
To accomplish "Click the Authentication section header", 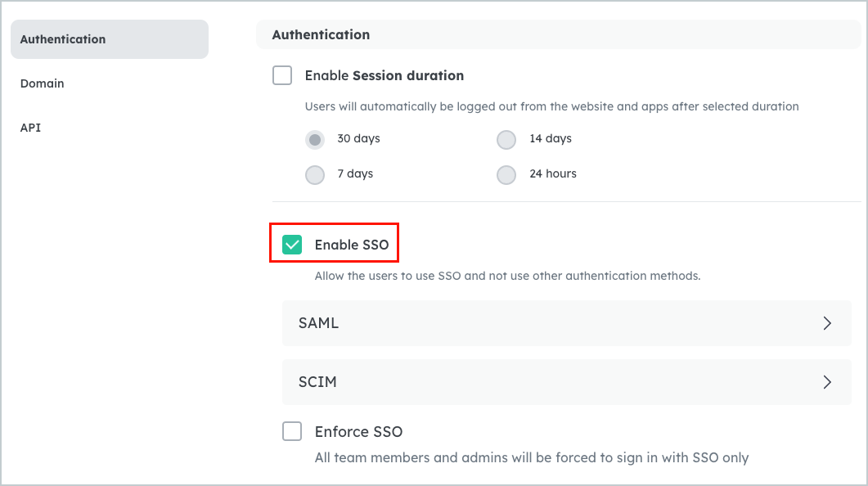I will pyautogui.click(x=321, y=35).
